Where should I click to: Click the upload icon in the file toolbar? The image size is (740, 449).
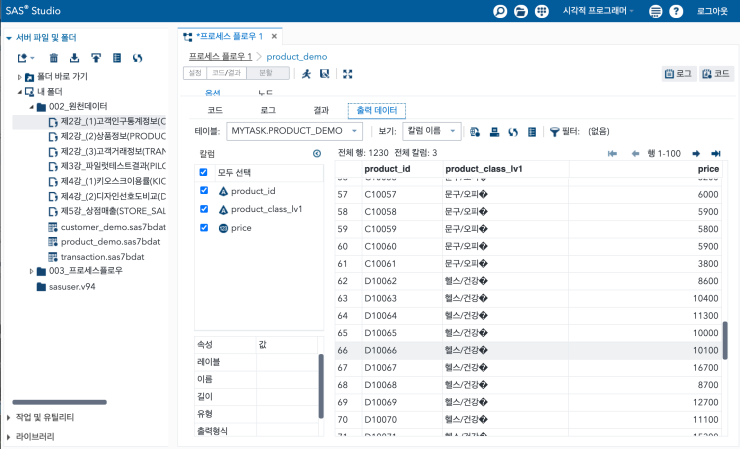point(96,58)
